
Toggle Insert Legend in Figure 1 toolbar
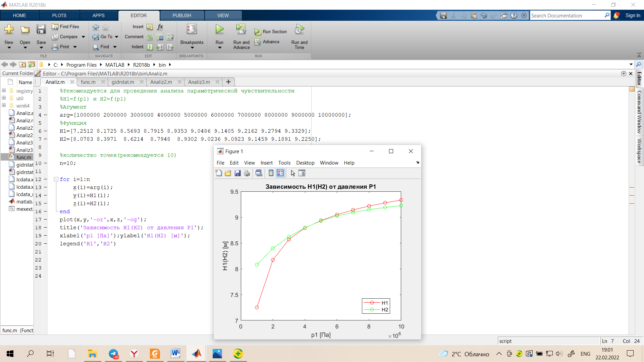pos(280,173)
